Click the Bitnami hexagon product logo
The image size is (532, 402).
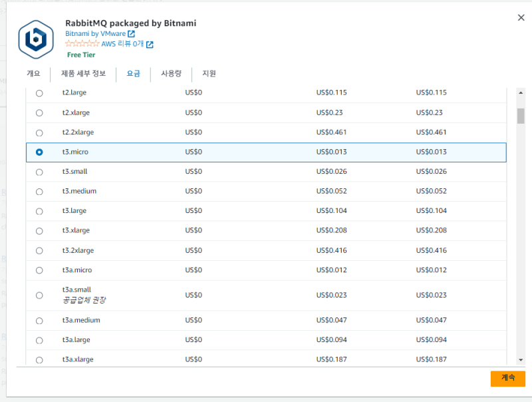tap(36, 39)
